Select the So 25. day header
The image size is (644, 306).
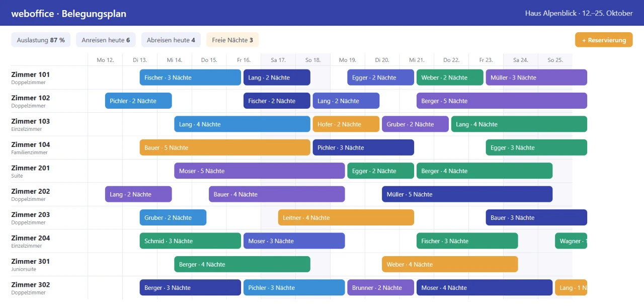point(555,60)
